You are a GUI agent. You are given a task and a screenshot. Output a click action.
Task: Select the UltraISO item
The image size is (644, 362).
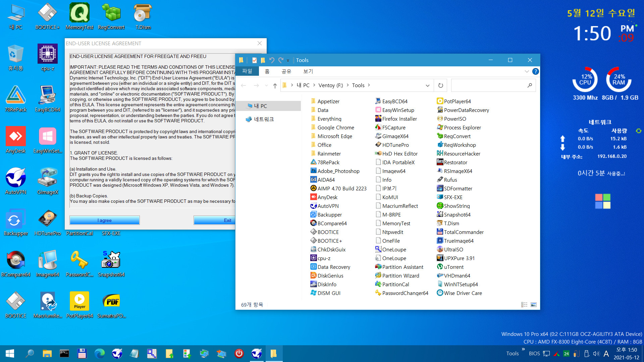[450, 250]
